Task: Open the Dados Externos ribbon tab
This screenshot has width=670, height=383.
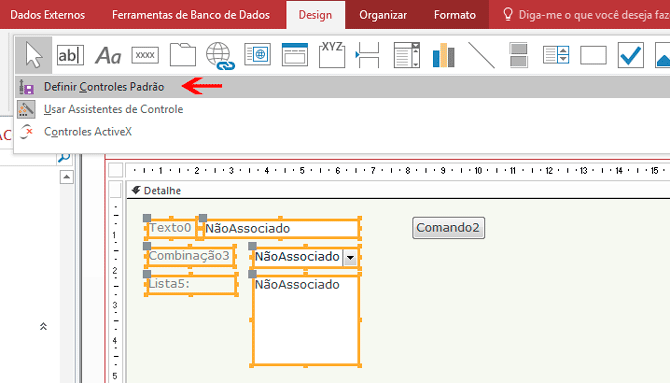Action: [x=47, y=15]
